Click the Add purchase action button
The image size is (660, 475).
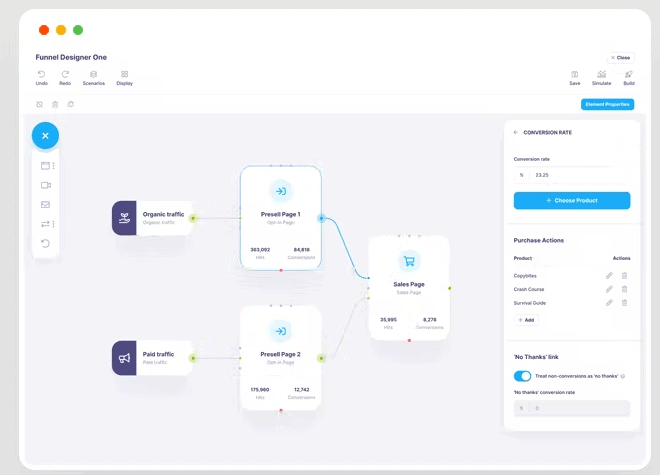click(526, 320)
